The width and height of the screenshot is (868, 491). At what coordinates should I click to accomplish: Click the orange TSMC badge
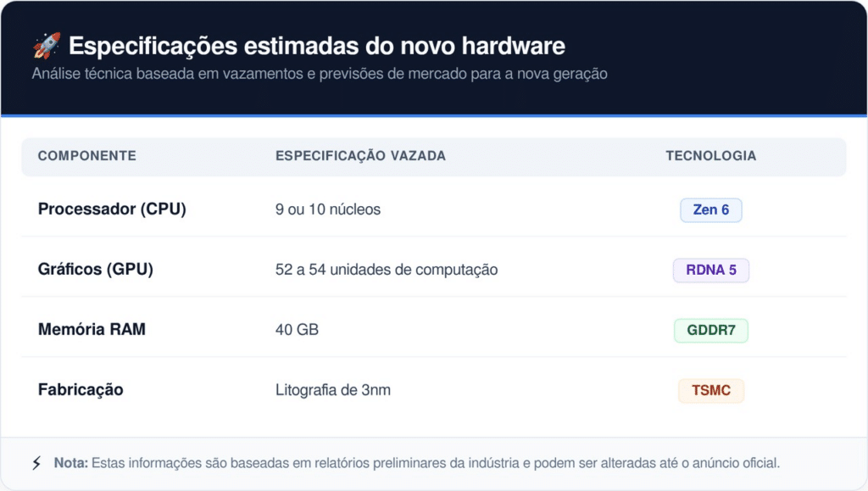pos(710,390)
